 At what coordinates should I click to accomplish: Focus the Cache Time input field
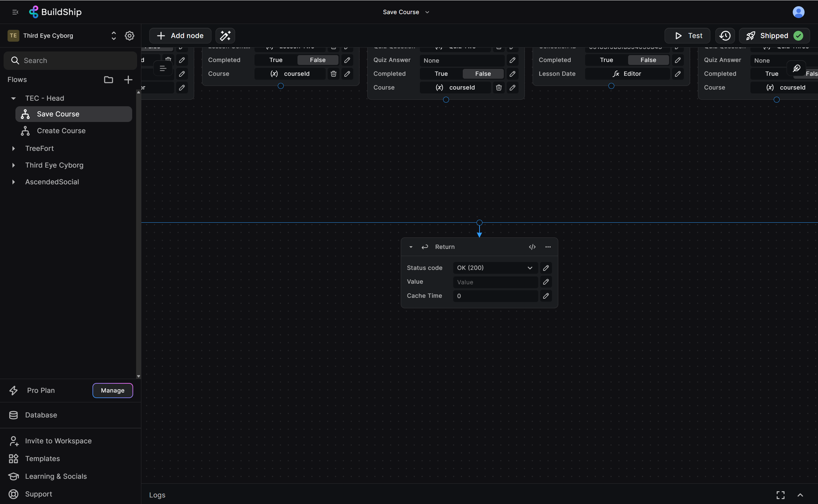[x=495, y=296]
